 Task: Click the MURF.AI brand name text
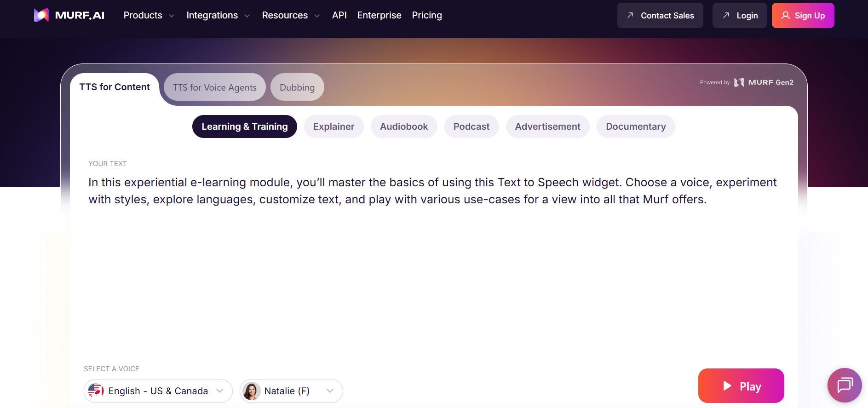tap(80, 15)
